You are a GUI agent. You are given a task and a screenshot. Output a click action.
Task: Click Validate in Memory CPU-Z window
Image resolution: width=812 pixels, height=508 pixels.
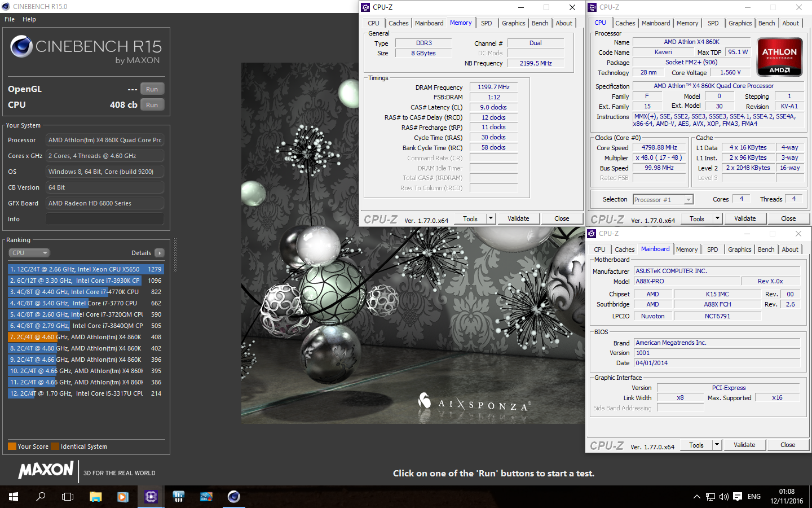pos(518,218)
